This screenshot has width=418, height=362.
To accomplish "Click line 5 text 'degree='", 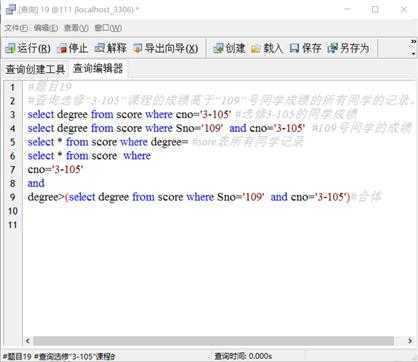I will point(170,142).
